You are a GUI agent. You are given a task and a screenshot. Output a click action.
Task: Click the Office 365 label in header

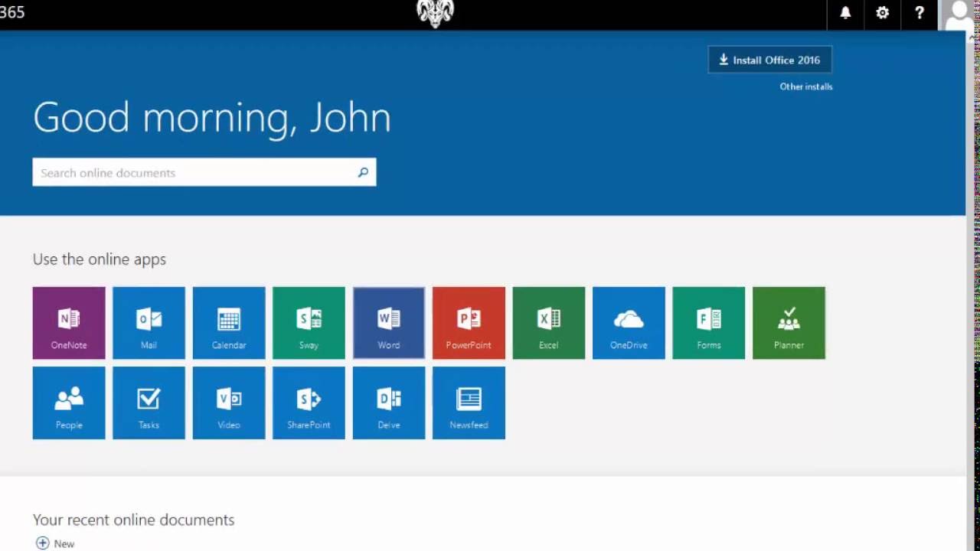click(x=12, y=13)
